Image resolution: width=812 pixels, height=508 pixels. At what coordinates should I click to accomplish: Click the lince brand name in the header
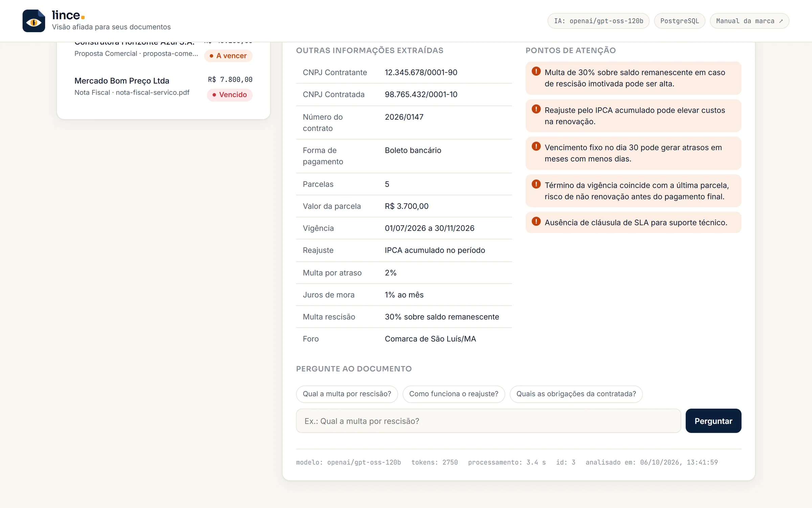[x=68, y=15]
